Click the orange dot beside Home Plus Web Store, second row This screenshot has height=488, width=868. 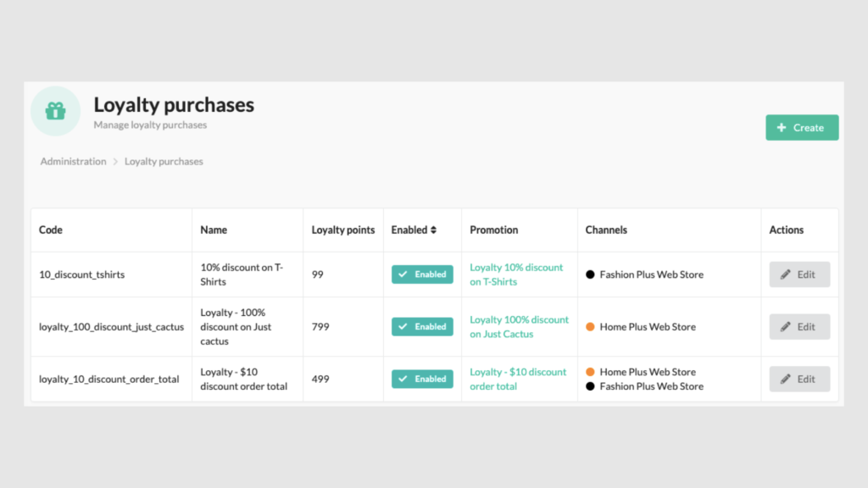coord(590,326)
